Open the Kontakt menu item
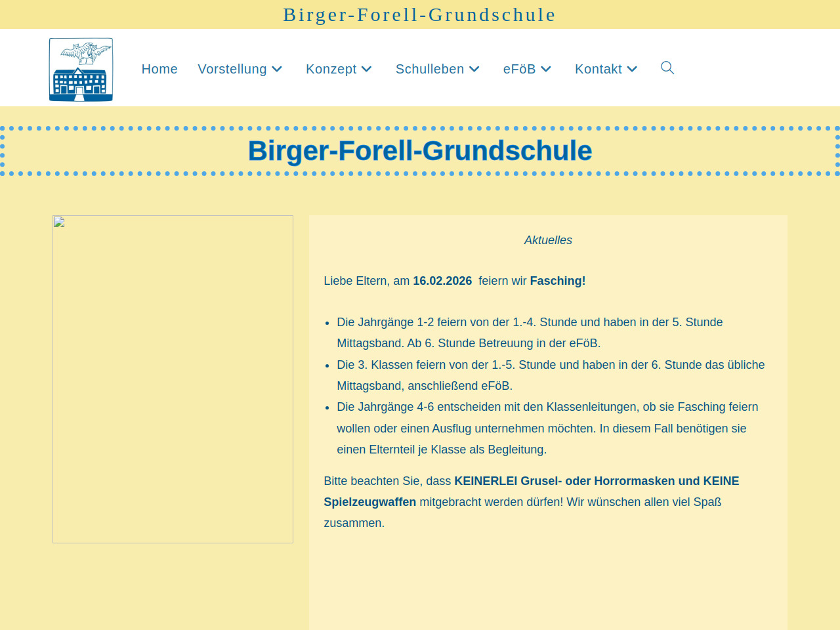840x630 pixels. [598, 69]
